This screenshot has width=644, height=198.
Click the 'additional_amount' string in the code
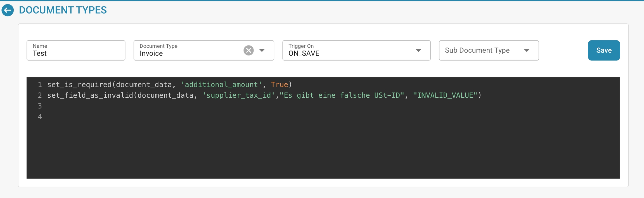point(221,85)
